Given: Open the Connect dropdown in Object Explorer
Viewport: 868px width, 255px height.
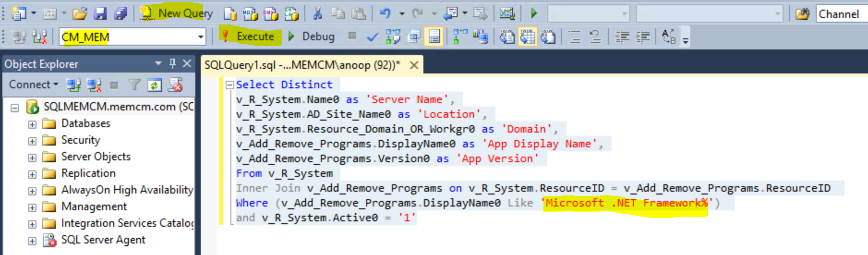Looking at the screenshot, I should point(34,85).
